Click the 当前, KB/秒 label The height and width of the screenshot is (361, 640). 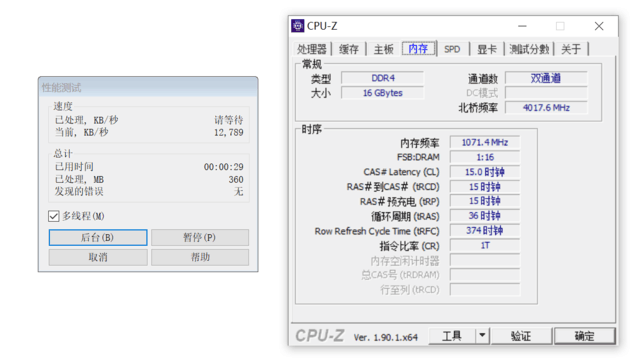[81, 132]
